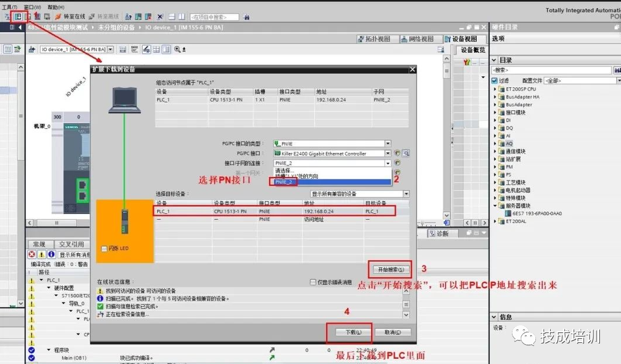Click the refresh icon next to PG/PC interface
The height and width of the screenshot is (364, 621).
tap(397, 154)
